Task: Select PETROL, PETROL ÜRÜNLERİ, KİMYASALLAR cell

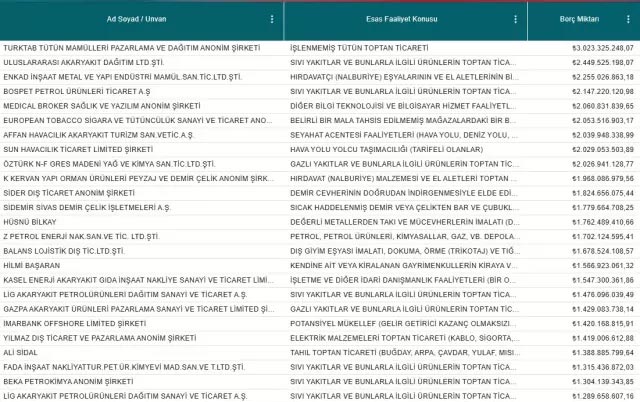Action: tap(403, 237)
